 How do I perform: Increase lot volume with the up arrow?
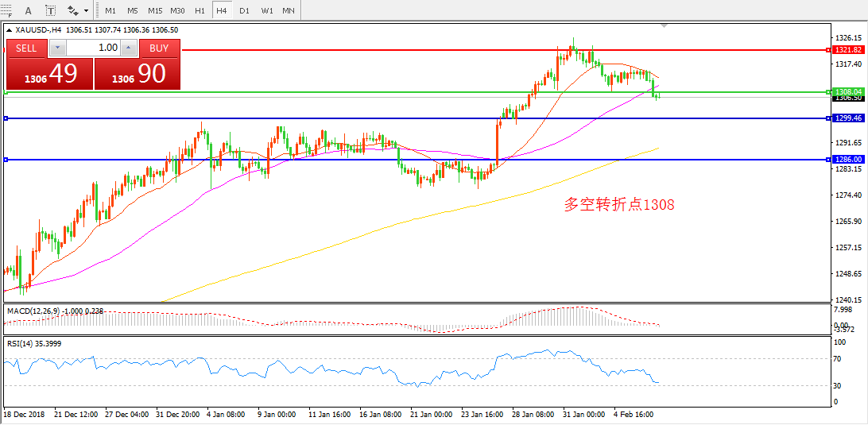(x=129, y=48)
